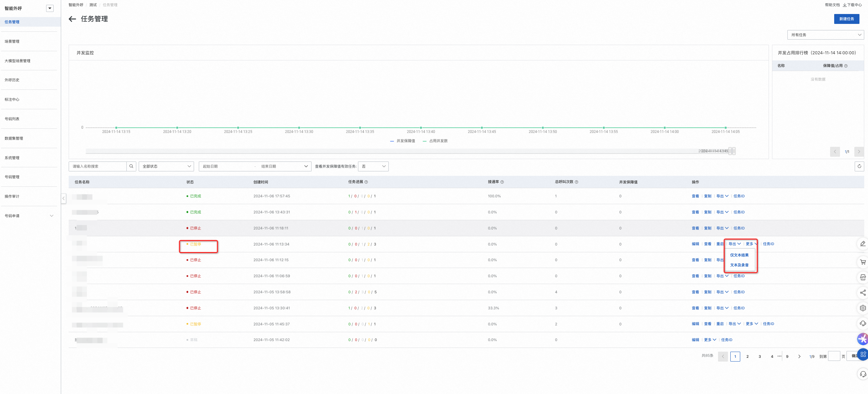
Task: Click the task name search input
Action: tap(98, 166)
